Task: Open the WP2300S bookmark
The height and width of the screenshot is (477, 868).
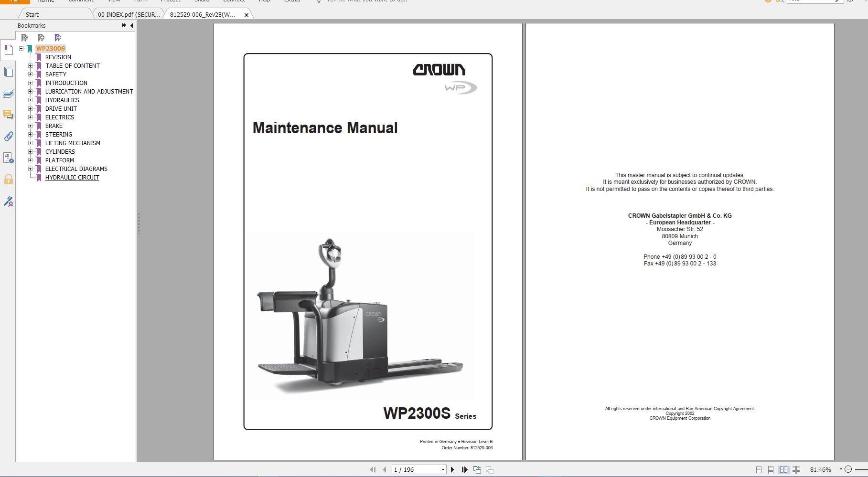Action: tap(50, 48)
